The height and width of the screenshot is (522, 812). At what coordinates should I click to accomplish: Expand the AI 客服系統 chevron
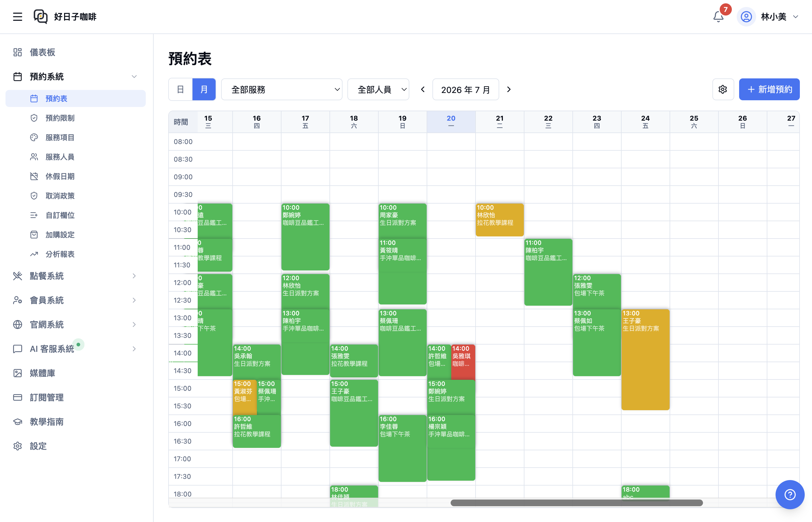[x=134, y=349]
